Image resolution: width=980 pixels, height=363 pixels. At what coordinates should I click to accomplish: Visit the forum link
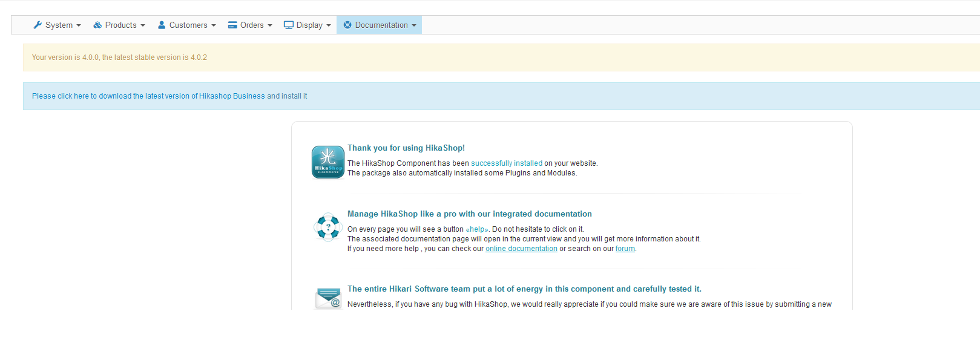pos(625,249)
